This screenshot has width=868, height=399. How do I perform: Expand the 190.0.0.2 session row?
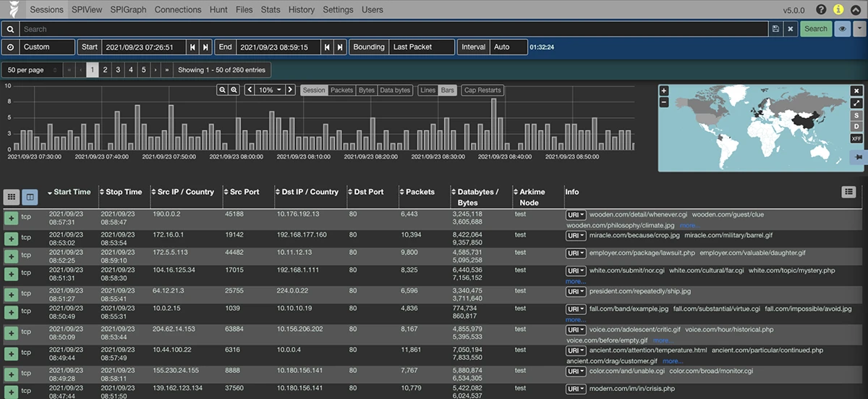tap(12, 219)
